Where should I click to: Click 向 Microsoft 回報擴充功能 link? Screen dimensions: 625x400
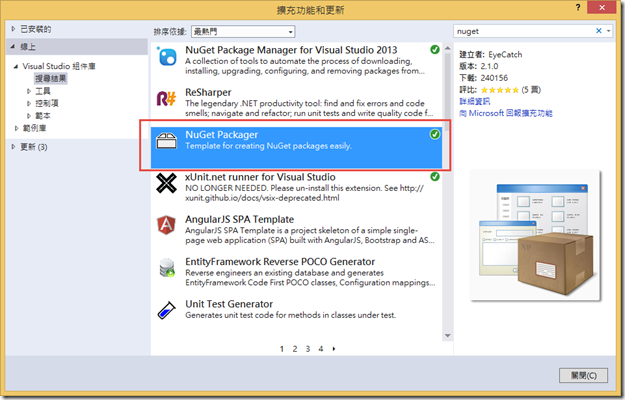[506, 113]
